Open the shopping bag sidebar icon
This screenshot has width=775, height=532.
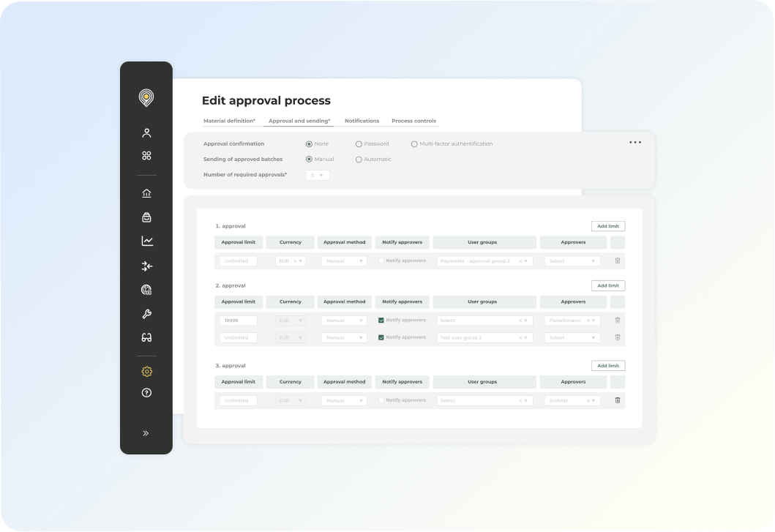(146, 217)
